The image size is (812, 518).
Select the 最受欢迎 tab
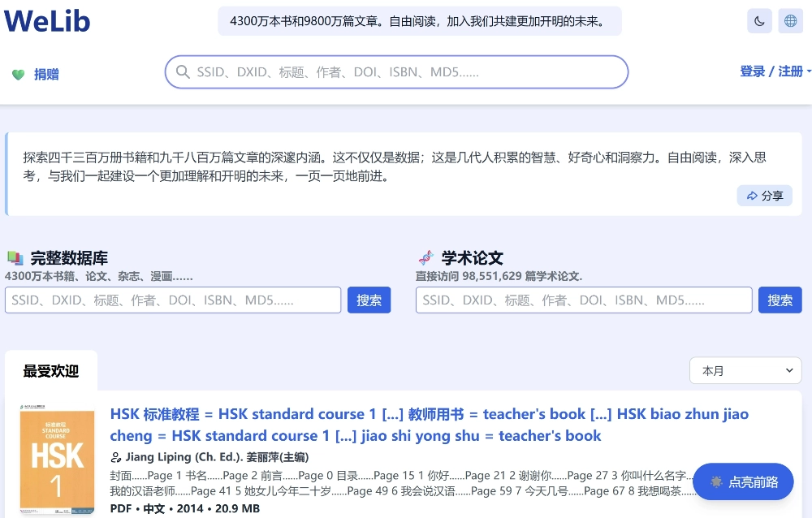pos(51,371)
